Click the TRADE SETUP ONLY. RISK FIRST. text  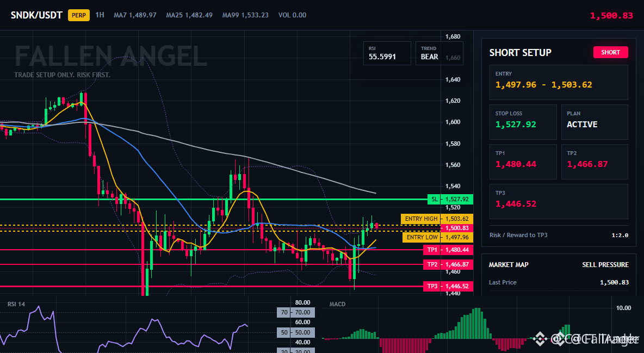click(62, 75)
